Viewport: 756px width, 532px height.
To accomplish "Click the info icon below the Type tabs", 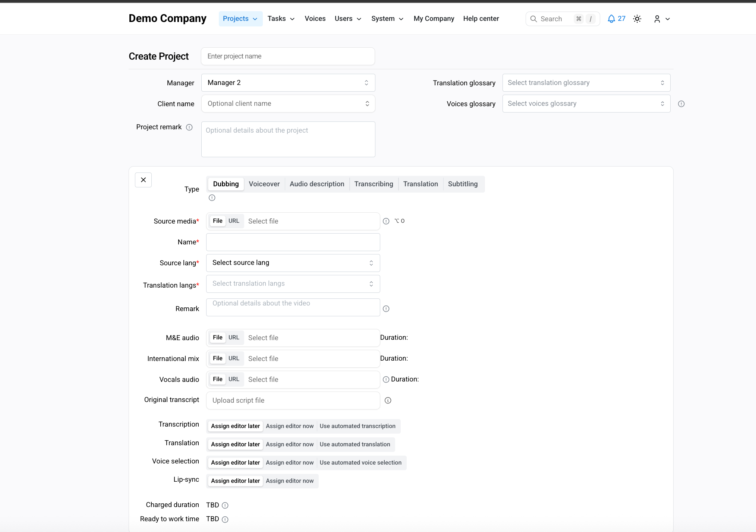I will 212,198.
